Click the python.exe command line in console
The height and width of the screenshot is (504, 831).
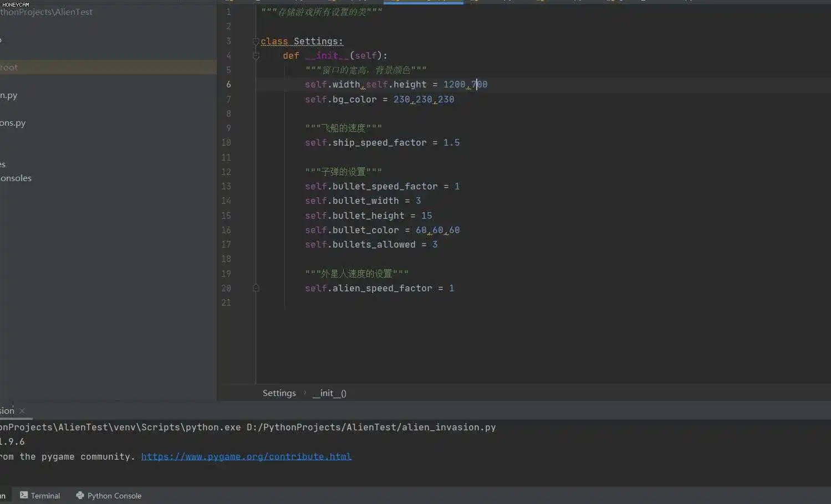point(248,428)
